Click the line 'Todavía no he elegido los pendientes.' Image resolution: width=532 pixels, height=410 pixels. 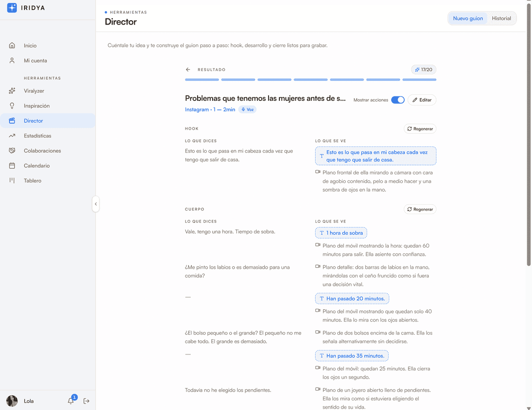point(228,390)
